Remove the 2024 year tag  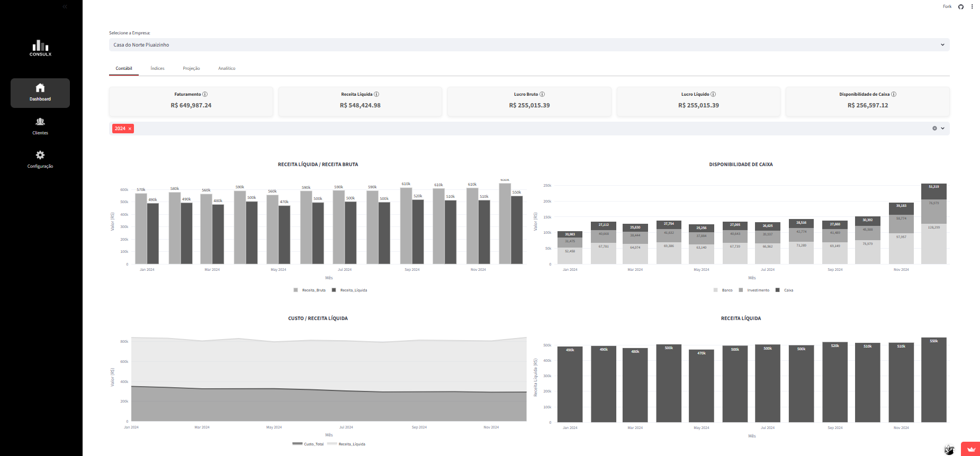(130, 129)
